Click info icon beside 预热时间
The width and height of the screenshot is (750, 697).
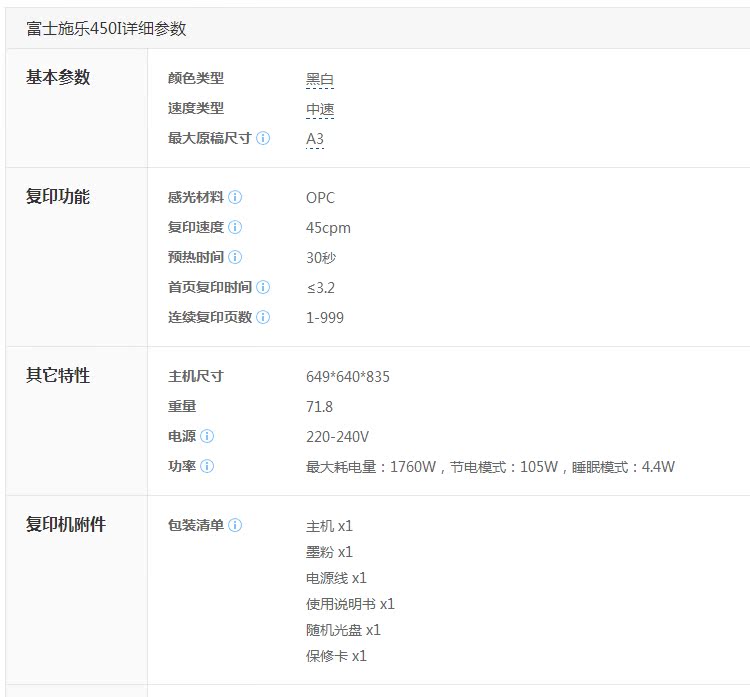(x=235, y=257)
